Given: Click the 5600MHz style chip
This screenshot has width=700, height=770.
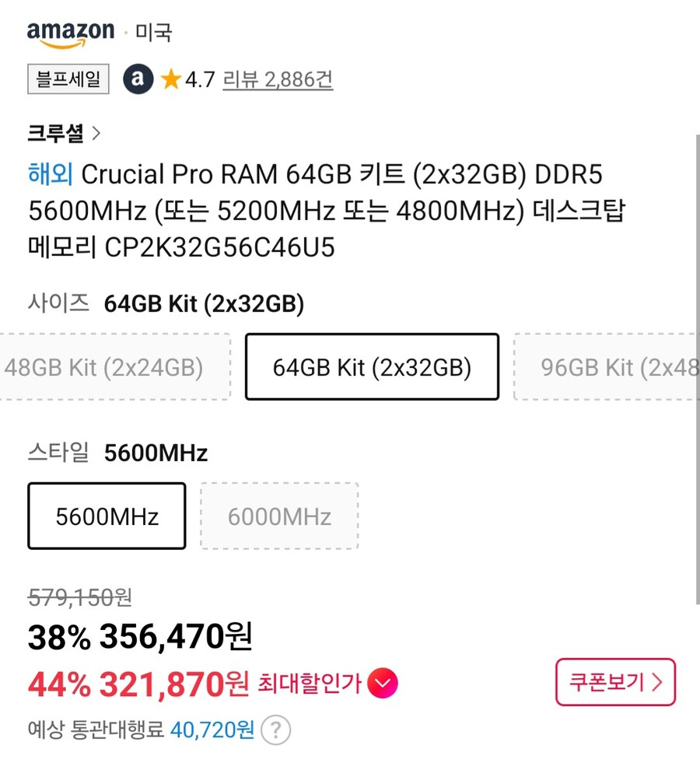Looking at the screenshot, I should point(106,516).
